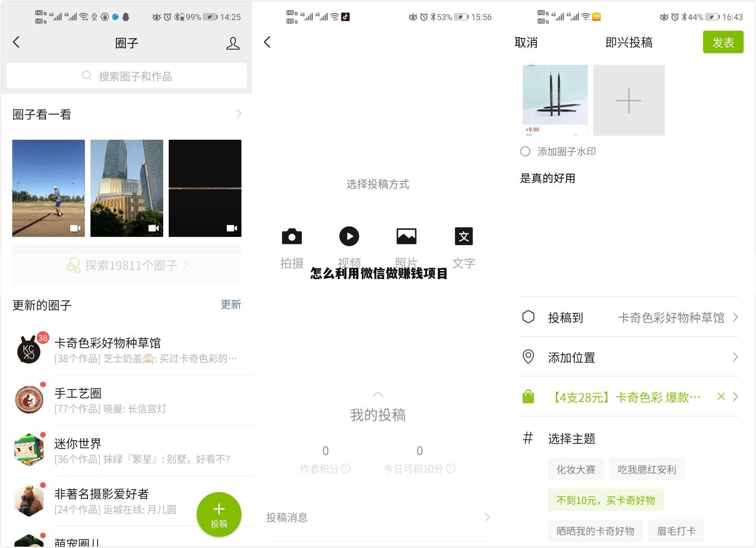
Task: Select the 迷你世界 list row title
Action: click(x=78, y=443)
